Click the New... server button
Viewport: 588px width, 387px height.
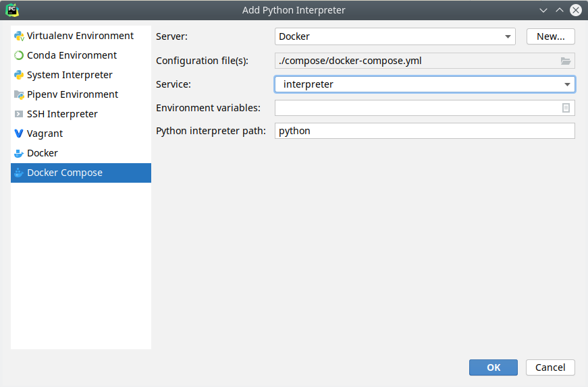[550, 36]
